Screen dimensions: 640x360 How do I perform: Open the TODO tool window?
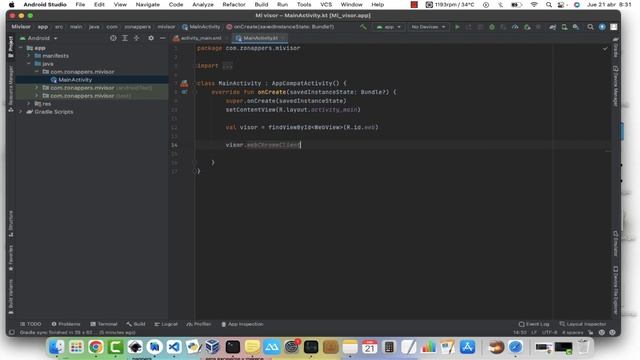pos(31,324)
